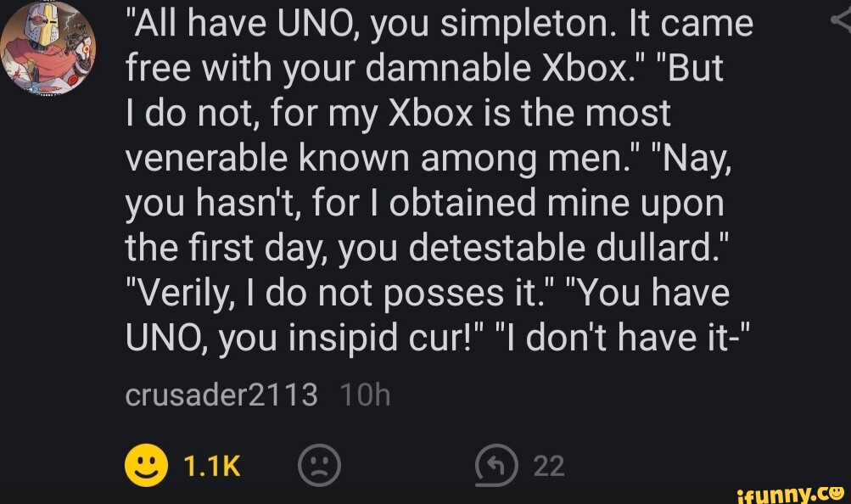View the 1.1K smiles count
The width and height of the screenshot is (851, 504).
coord(211,464)
